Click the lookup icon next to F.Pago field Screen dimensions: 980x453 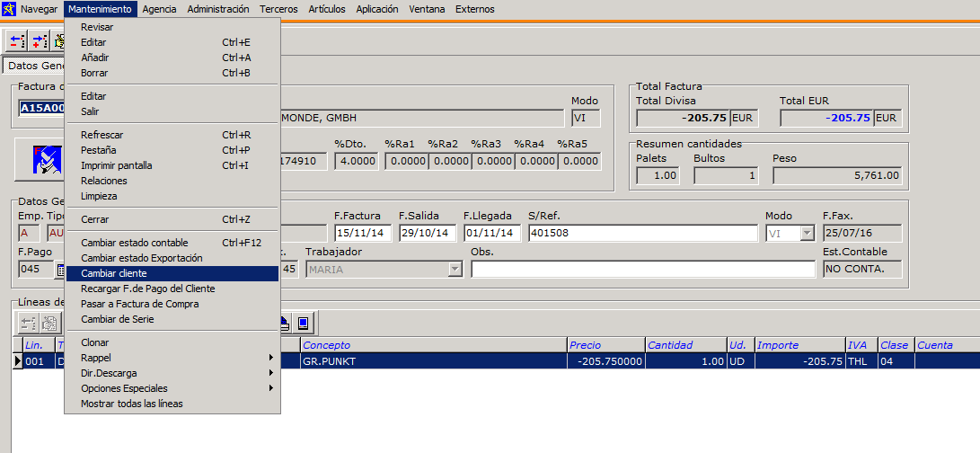click(x=59, y=270)
